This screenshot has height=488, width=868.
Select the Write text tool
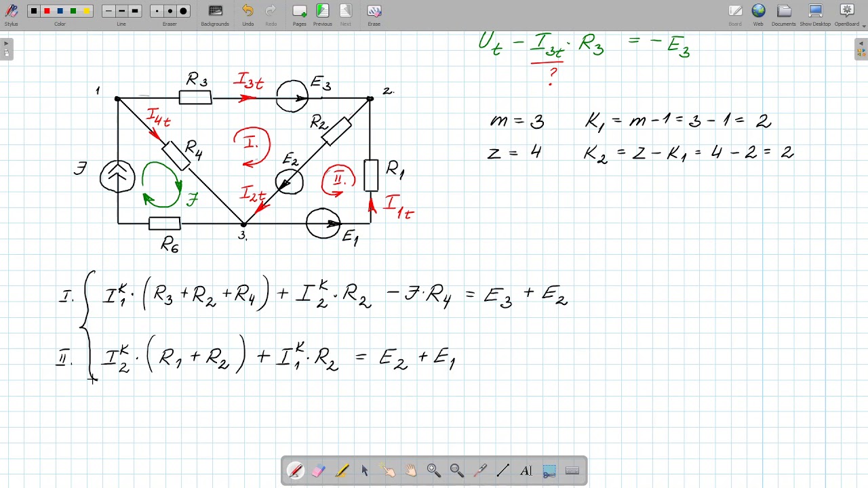[x=526, y=470]
